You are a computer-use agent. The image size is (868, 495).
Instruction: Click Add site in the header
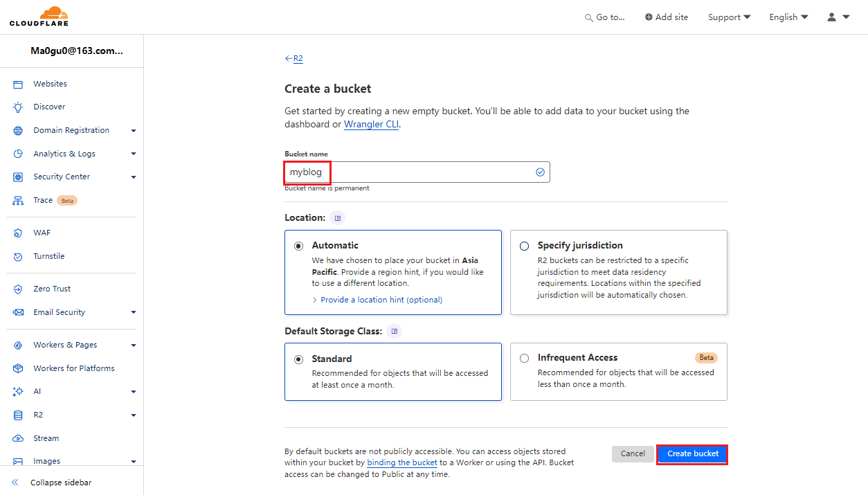(x=667, y=17)
